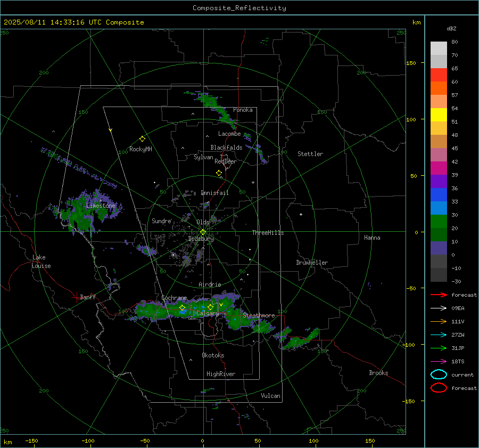The image size is (479, 448).
Task: Click the 36 dBZ blue color swatch
Action: (439, 194)
